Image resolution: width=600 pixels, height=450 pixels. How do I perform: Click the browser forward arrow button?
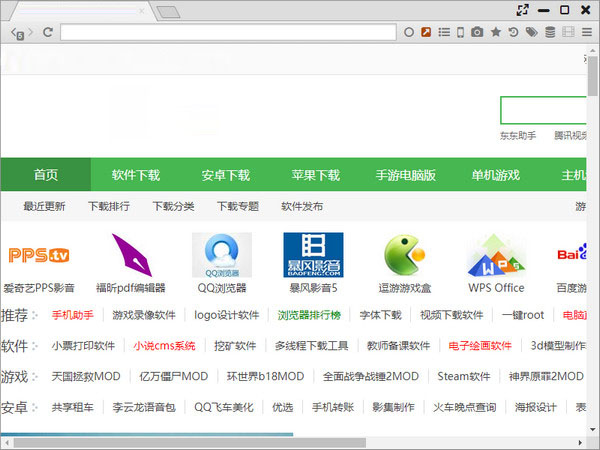click(31, 33)
